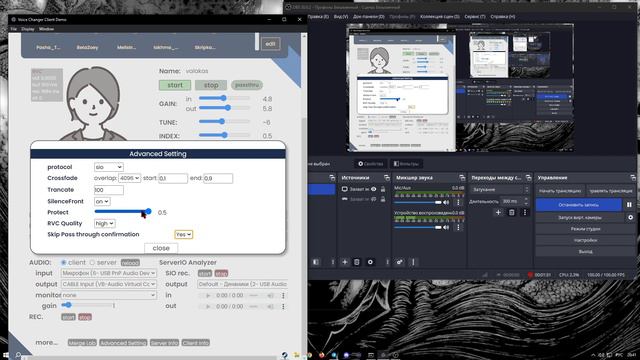Open virtual camera settings gear
This screenshot has height=360, width=640.
tap(630, 218)
